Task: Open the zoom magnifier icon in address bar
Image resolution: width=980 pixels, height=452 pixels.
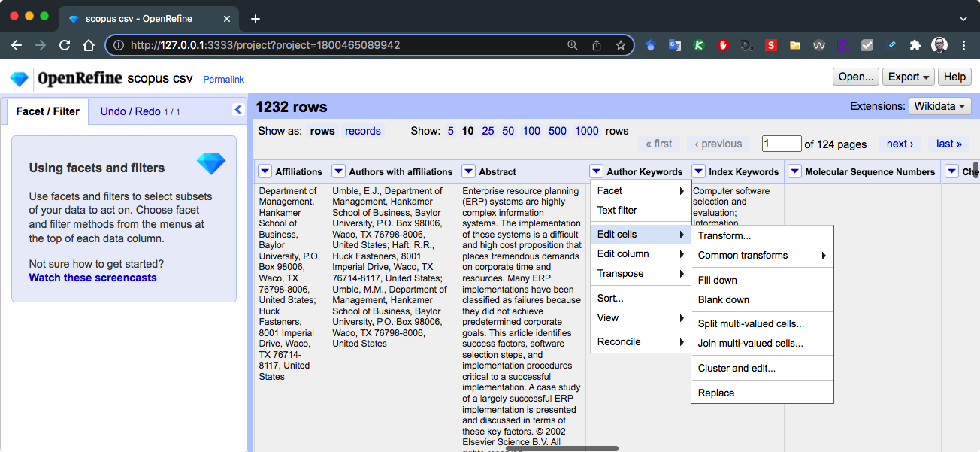Action: (x=573, y=45)
